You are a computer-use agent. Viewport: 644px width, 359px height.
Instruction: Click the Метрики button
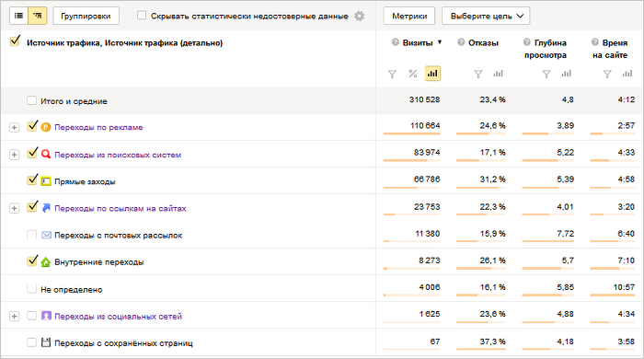409,16
